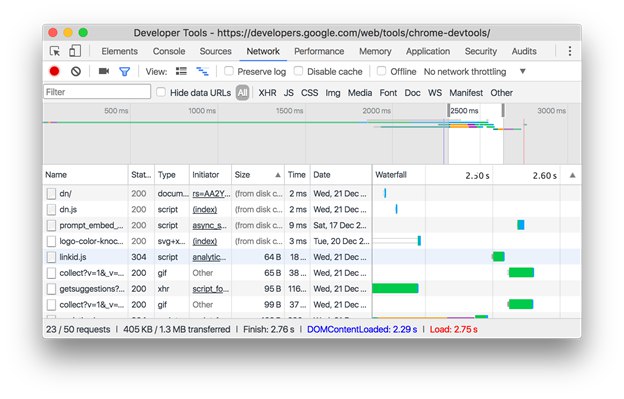Switch to the Performance tab
Viewport: 624px width, 399px height.
click(319, 51)
